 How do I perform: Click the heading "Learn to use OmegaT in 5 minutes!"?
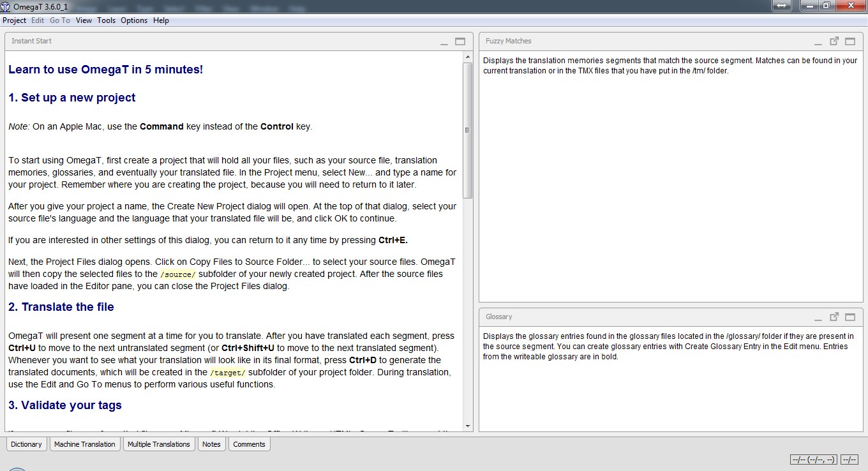(x=106, y=70)
